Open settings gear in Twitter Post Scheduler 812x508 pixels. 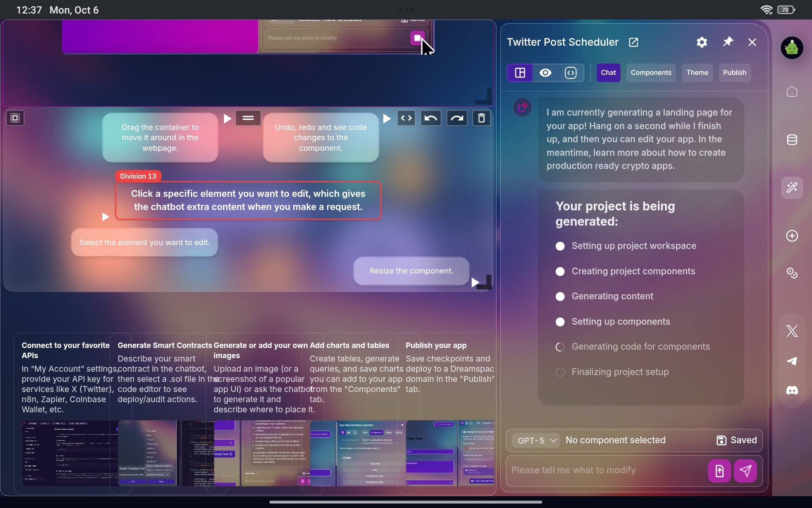point(702,42)
